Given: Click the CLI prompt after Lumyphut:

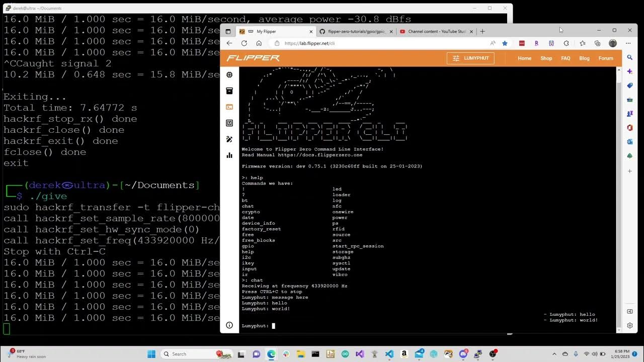Looking at the screenshot, I should (x=274, y=326).
